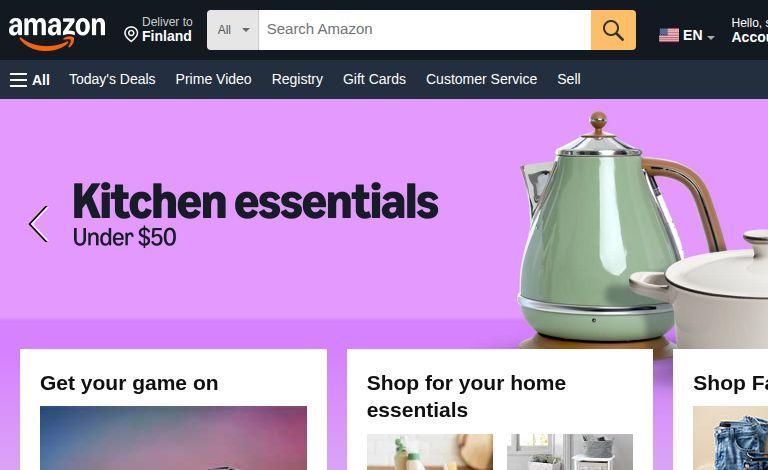Click the Sell link
The width and height of the screenshot is (768, 470).
pyautogui.click(x=569, y=79)
